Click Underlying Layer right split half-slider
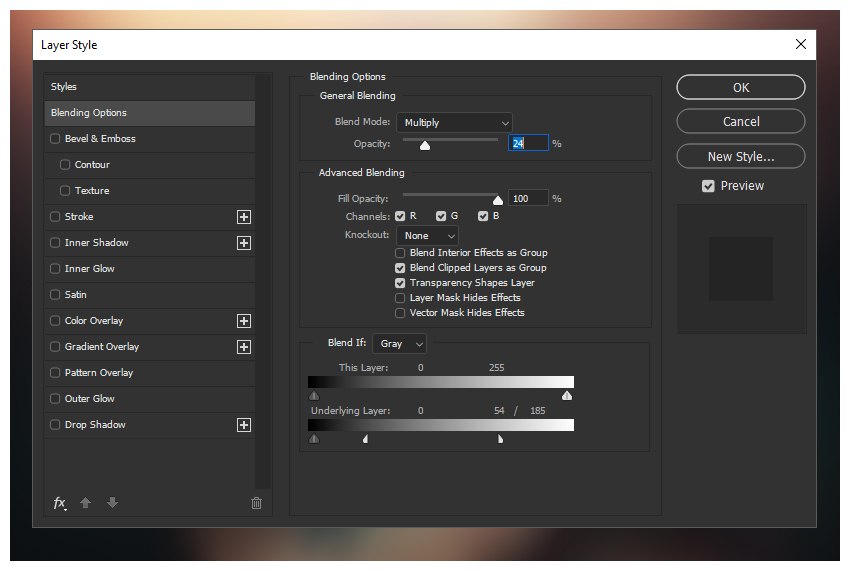 click(500, 439)
